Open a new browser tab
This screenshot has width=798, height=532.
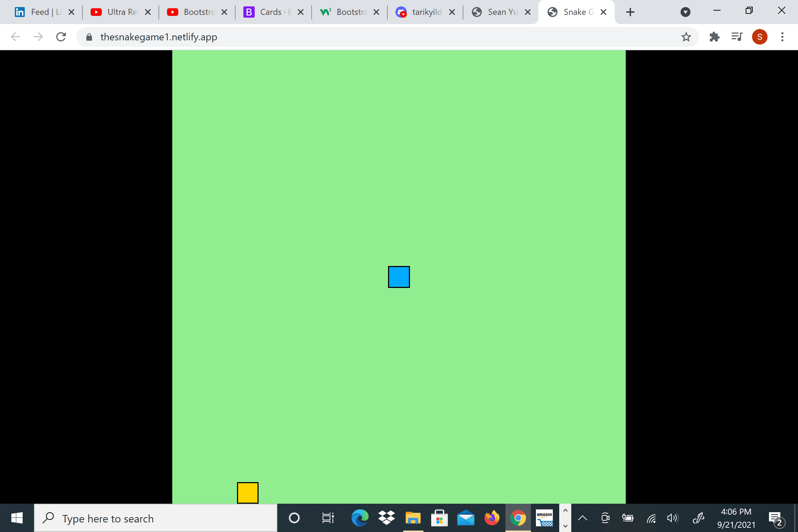click(630, 12)
